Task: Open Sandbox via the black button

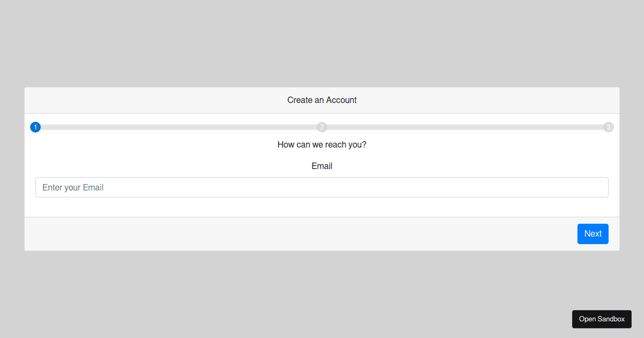Action: point(602,319)
